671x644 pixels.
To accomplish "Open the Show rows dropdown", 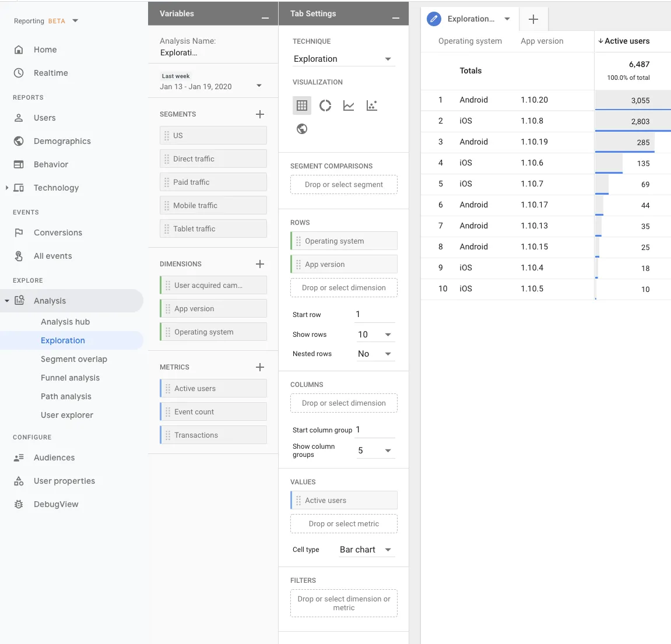I will point(375,335).
